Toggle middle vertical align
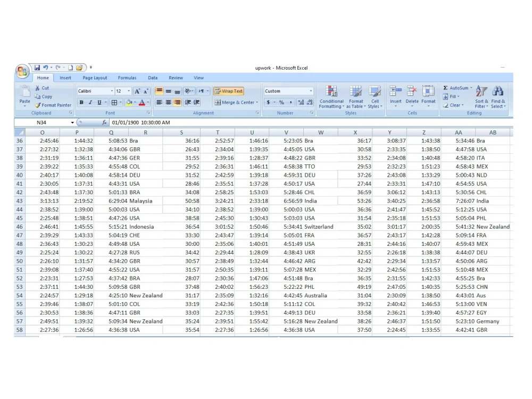The image size is (532, 399). point(168,92)
